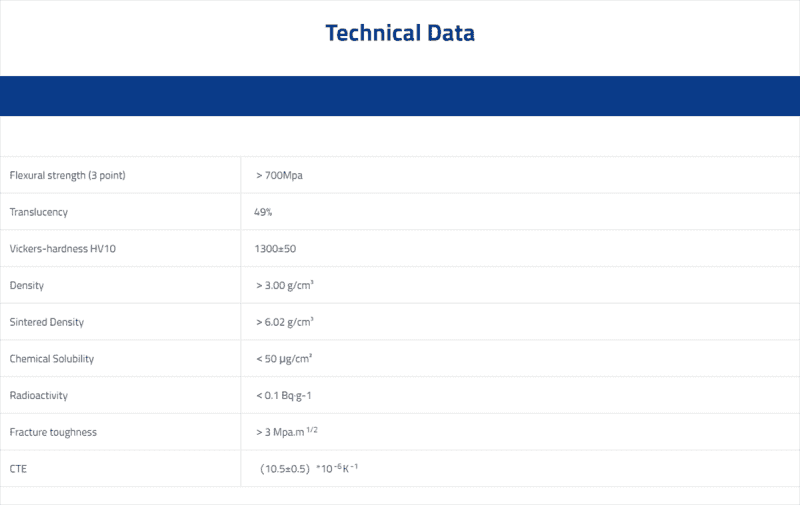Select the Translucency row label
Image resolution: width=800 pixels, height=505 pixels.
tap(39, 212)
